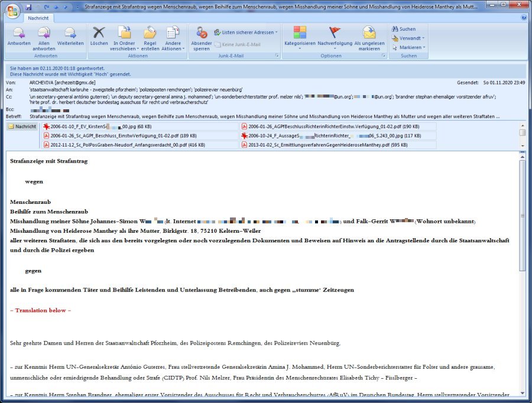Select Cc recipient 'un secretary-general antónio guterres'
This screenshot has width=532, height=403.
point(69,97)
